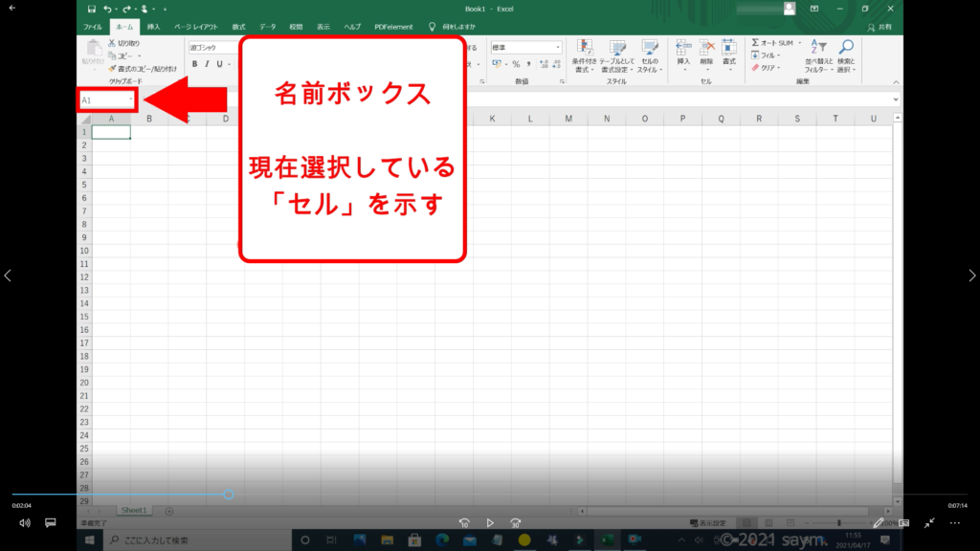980x551 pixels.
Task: Switch to the 挿入 (Insert) ribbon tab
Action: click(x=153, y=27)
